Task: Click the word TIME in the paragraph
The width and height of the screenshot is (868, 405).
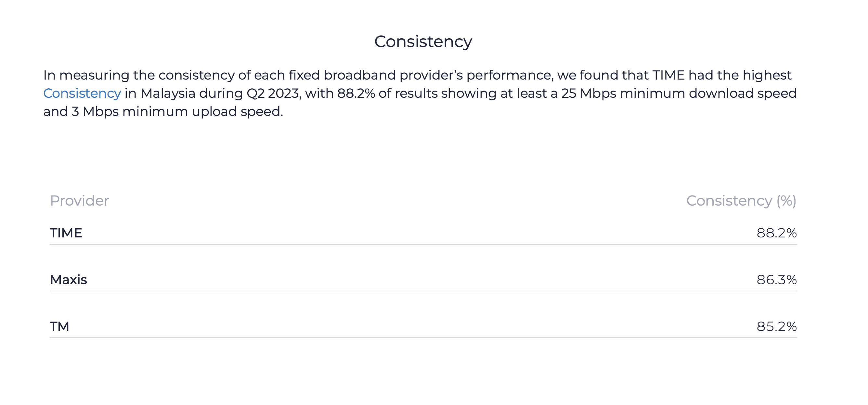Action: tap(668, 75)
